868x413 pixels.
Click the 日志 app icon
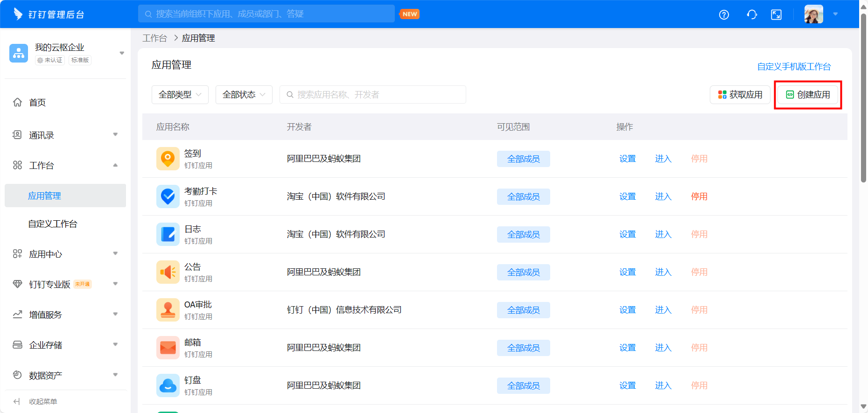[x=168, y=234]
